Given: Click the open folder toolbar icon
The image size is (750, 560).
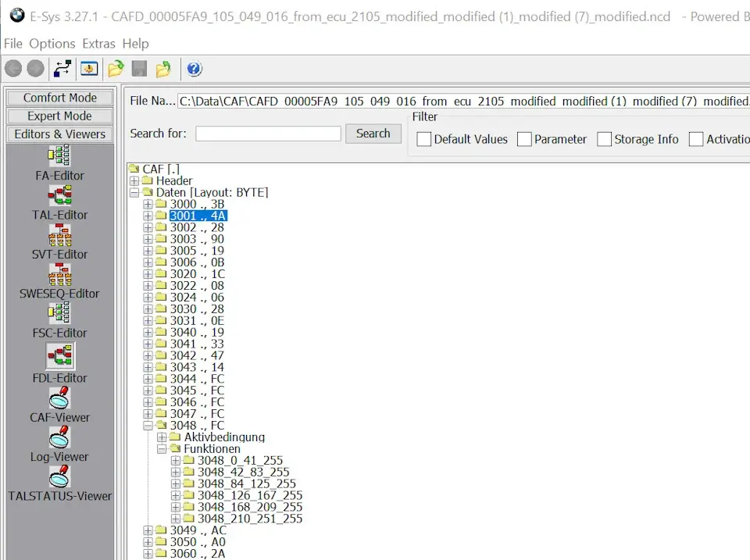Looking at the screenshot, I should (x=116, y=69).
